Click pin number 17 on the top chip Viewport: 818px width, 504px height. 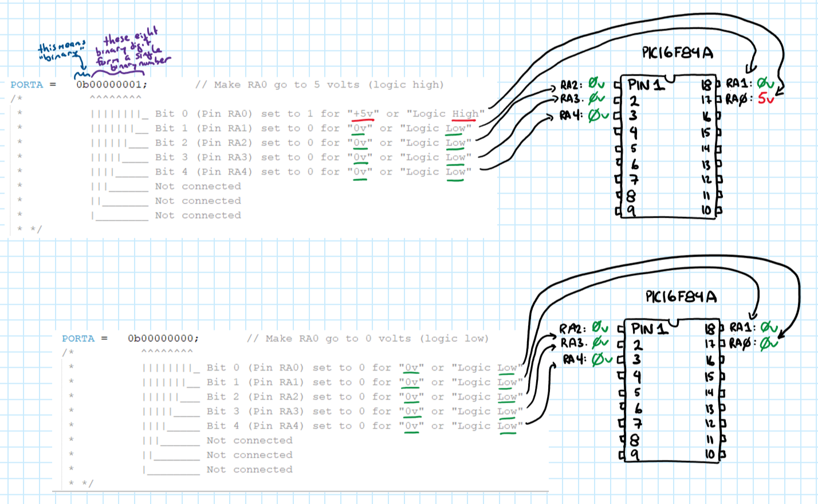pyautogui.click(x=706, y=100)
